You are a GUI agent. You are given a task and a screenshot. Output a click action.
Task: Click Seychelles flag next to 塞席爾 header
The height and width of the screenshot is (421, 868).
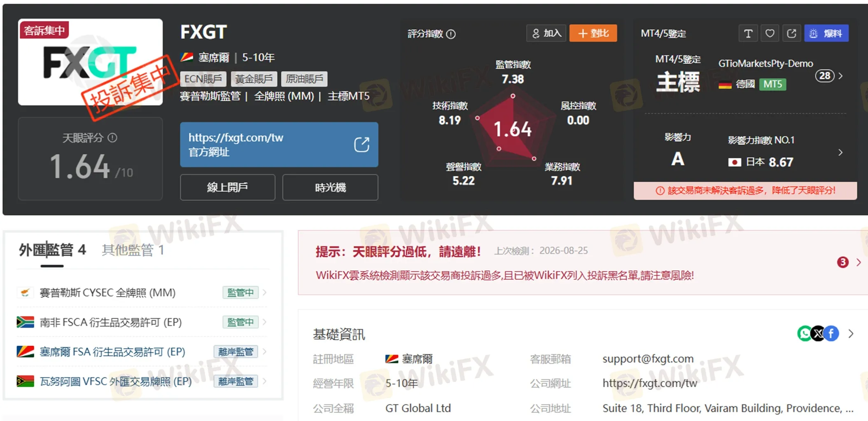[187, 57]
